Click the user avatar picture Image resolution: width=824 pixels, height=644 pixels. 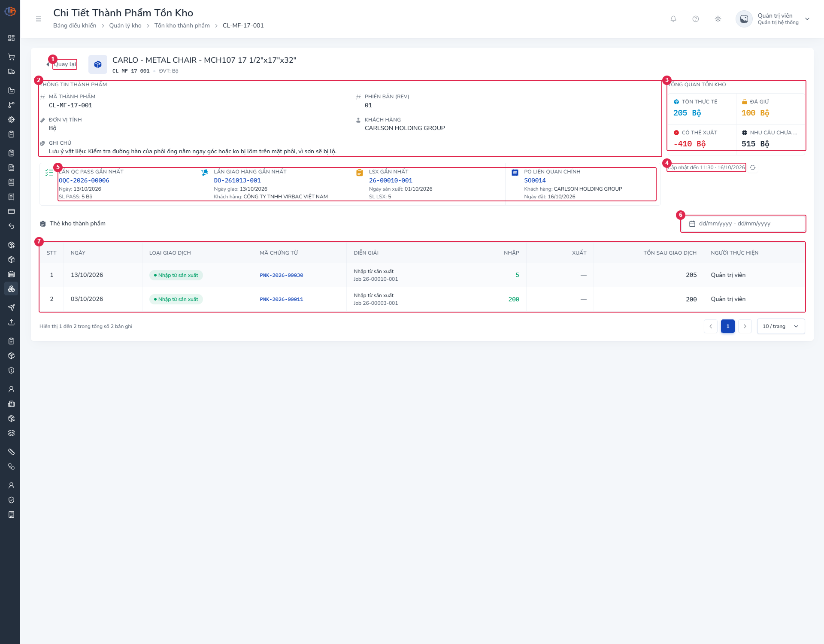[744, 19]
